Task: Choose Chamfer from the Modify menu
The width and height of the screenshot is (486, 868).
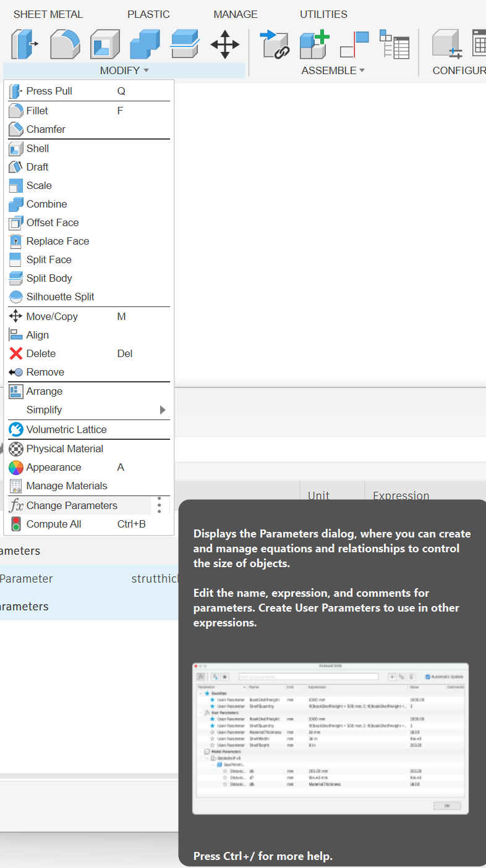Action: [89, 129]
